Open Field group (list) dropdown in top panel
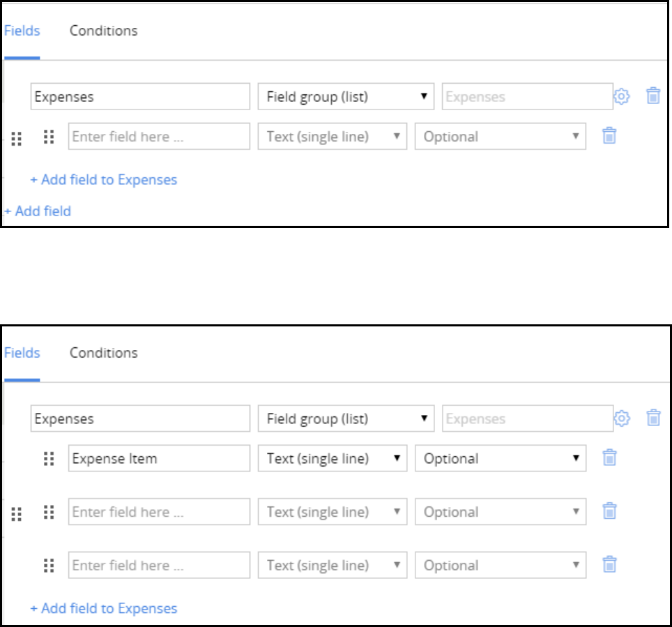This screenshot has width=672, height=627. 346,96
